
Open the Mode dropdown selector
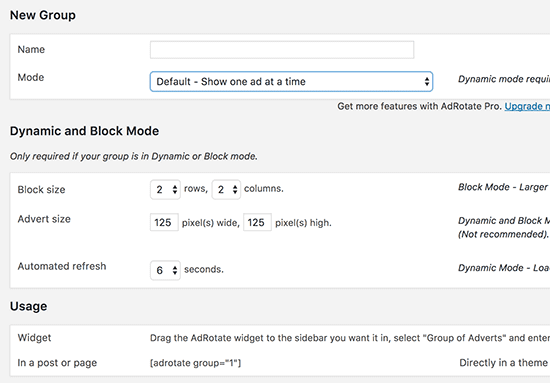pyautogui.click(x=291, y=82)
